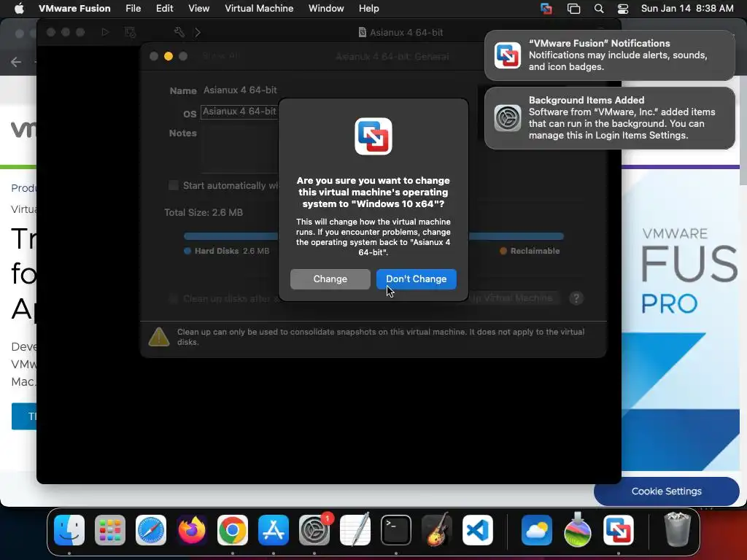Click the VMware Fusion icon in dialog

(373, 136)
